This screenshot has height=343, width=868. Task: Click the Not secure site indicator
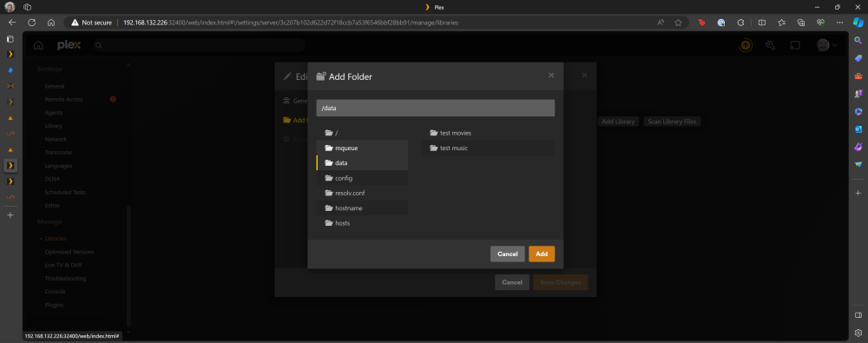(91, 23)
